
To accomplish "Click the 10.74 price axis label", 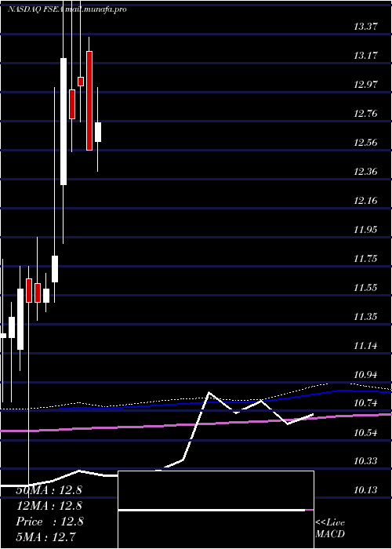I will click(x=365, y=403).
